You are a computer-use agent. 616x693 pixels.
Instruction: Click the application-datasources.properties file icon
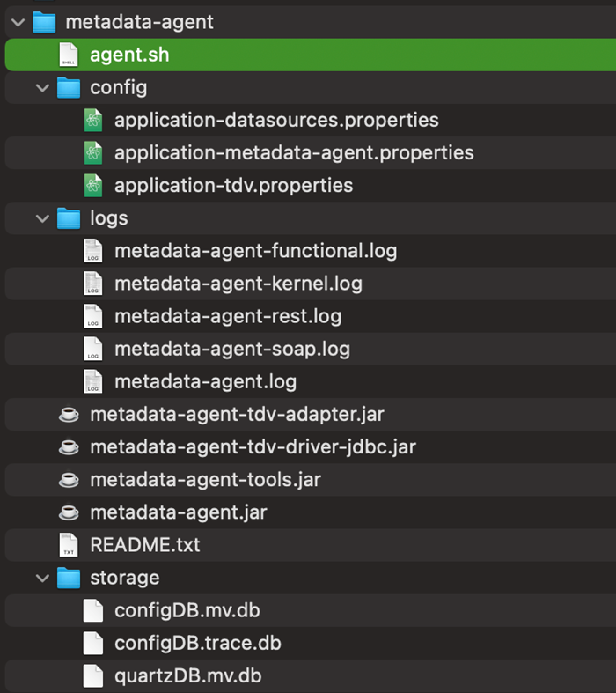click(x=93, y=121)
